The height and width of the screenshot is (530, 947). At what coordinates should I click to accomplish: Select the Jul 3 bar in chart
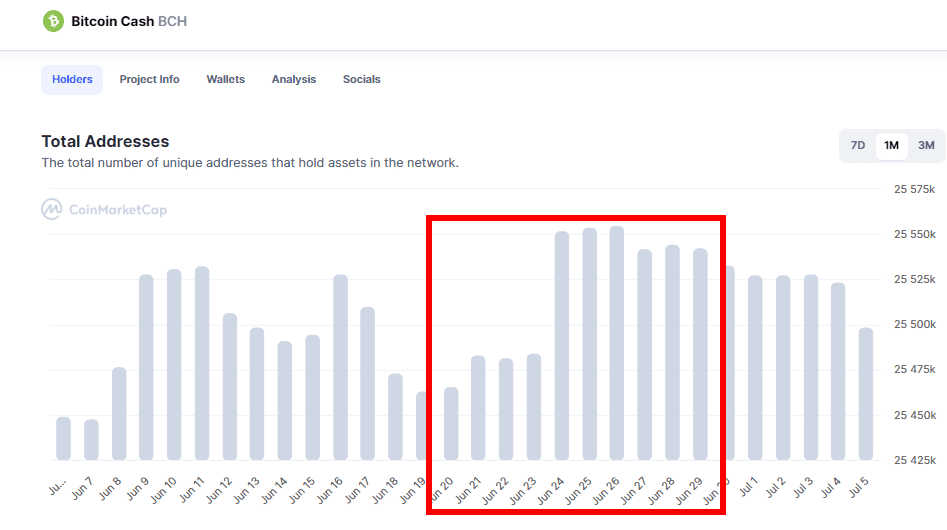811,367
